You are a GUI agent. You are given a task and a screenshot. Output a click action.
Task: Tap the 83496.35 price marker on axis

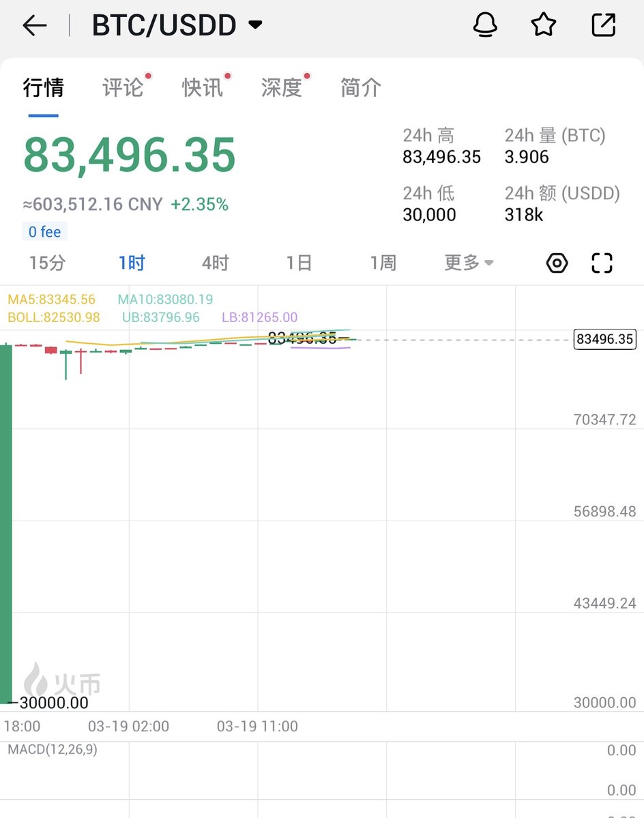(x=605, y=339)
